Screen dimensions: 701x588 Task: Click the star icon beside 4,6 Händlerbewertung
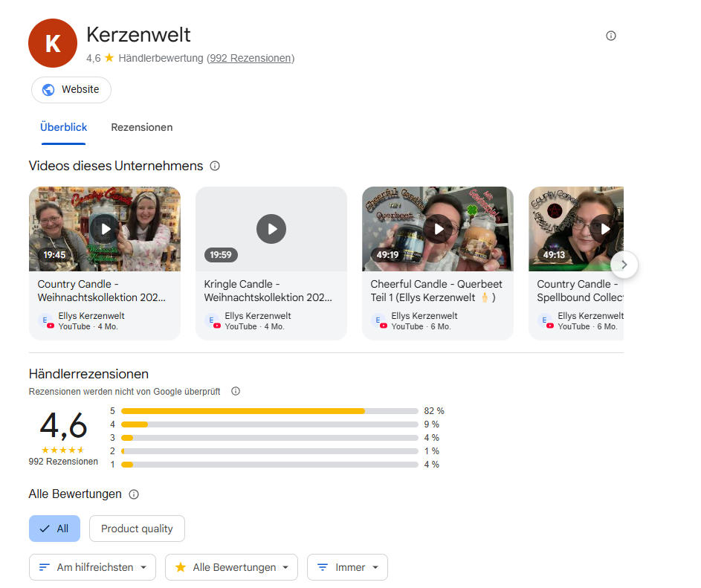(109, 58)
